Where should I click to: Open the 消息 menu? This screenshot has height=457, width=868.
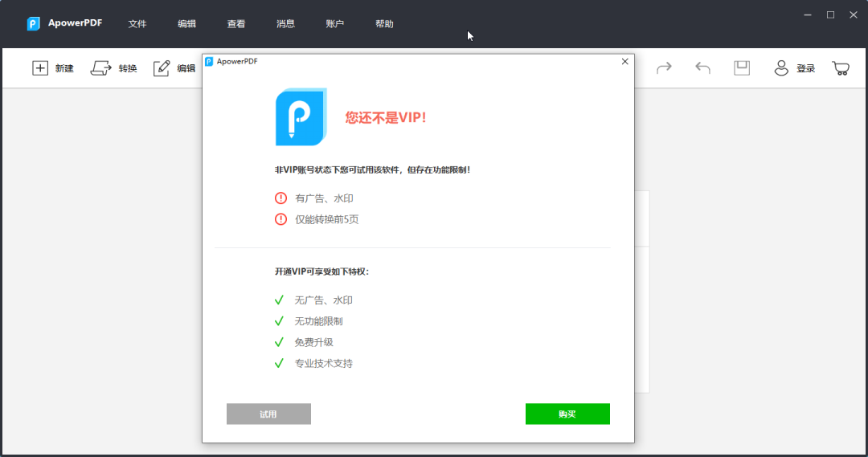[285, 24]
